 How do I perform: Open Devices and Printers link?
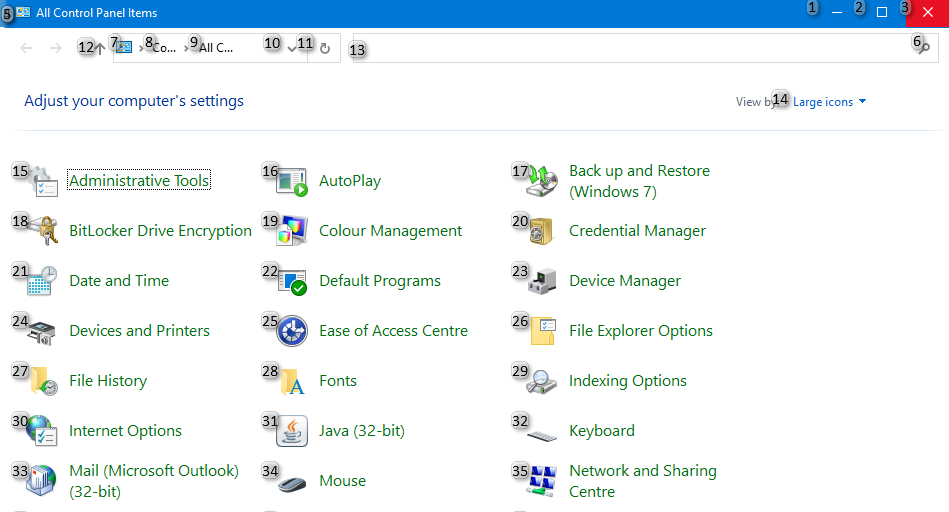tap(139, 331)
